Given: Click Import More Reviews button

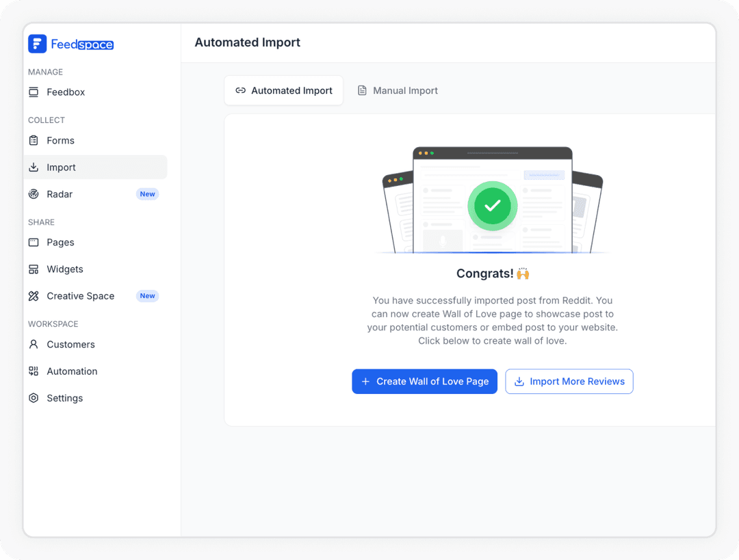Looking at the screenshot, I should 569,382.
